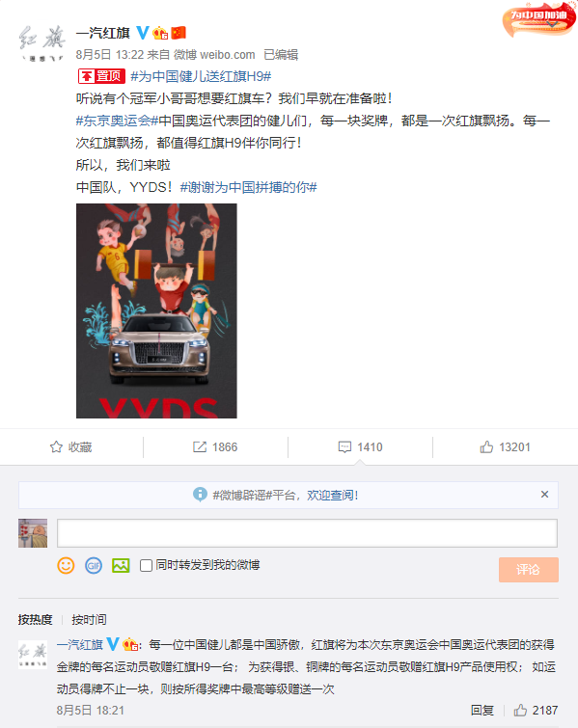Focus the comment text input box
Image resolution: width=578 pixels, height=728 pixels.
click(307, 533)
